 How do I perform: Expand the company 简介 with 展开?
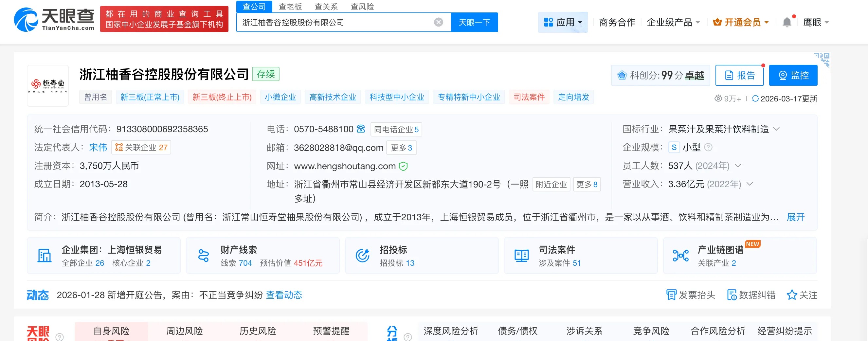pos(795,217)
